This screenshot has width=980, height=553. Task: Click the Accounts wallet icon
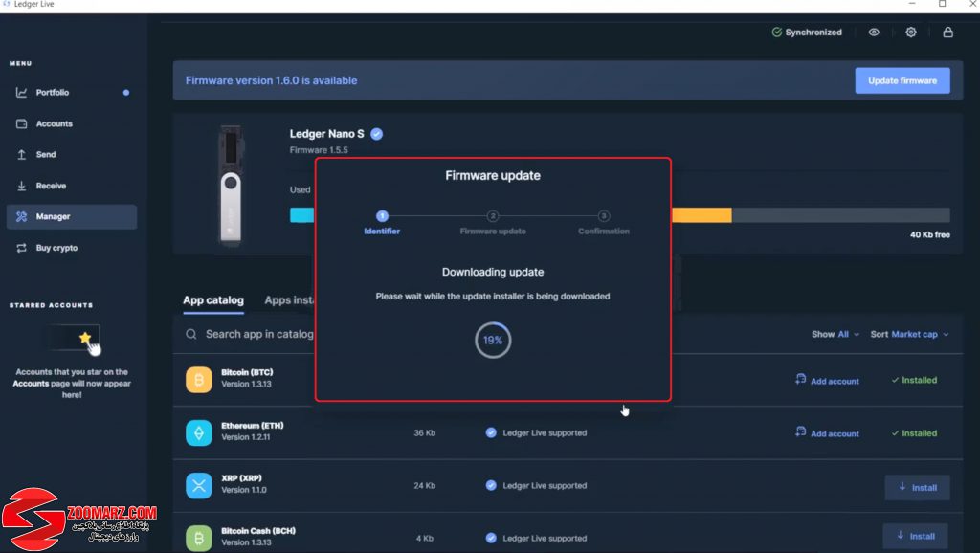[21, 123]
